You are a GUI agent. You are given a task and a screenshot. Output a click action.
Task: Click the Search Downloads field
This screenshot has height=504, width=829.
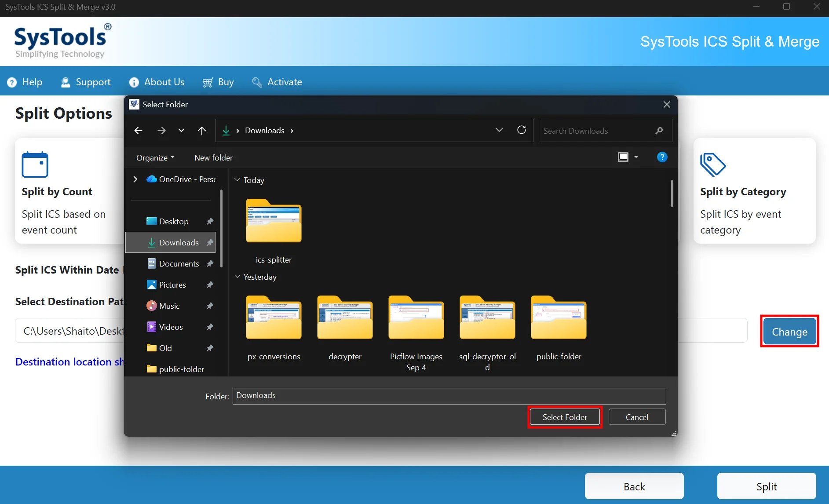(x=605, y=131)
